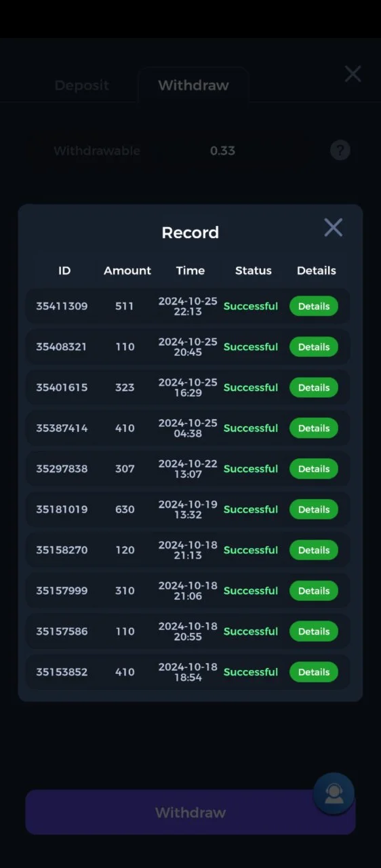Viewport: 381px width, 868px height.
Task: Select the Withdraw tab
Action: click(x=193, y=85)
